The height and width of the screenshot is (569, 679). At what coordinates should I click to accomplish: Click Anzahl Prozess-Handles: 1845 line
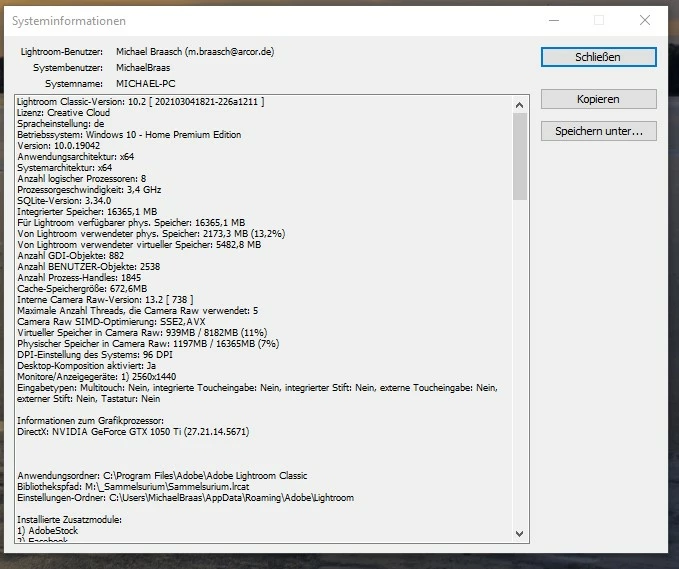79,278
